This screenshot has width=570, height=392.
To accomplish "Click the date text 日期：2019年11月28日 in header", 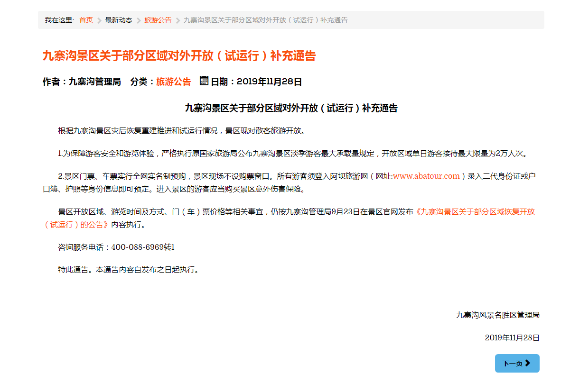I will [256, 82].
